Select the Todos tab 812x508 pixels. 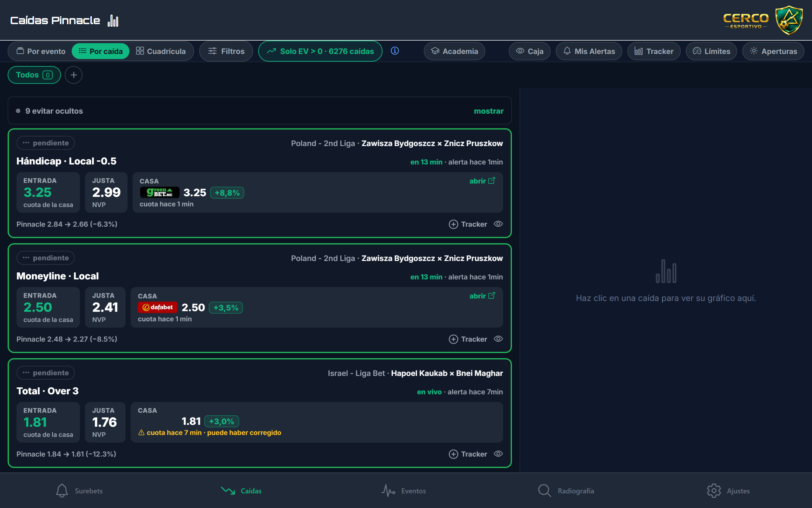click(x=34, y=75)
